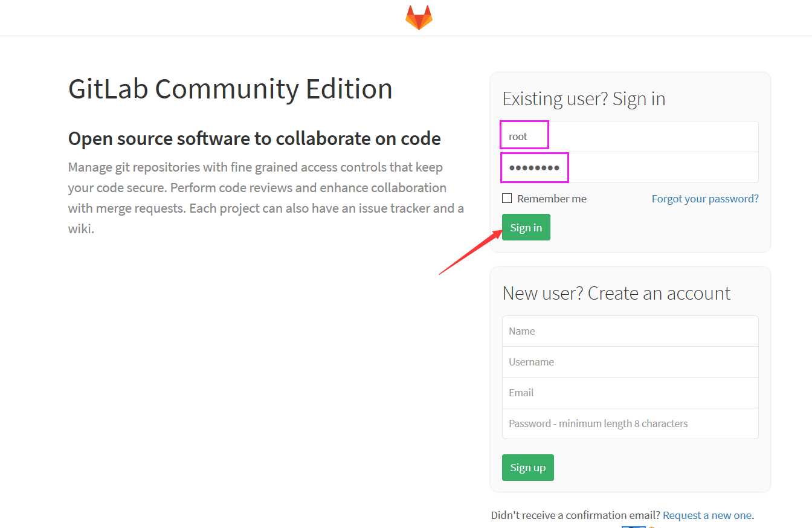Click the green Sign up button
This screenshot has height=528, width=812.
[x=528, y=468]
